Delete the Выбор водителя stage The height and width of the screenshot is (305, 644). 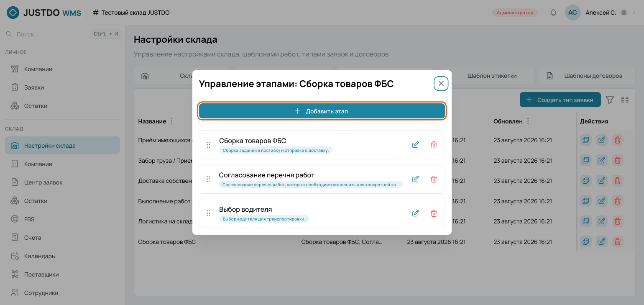pos(434,213)
